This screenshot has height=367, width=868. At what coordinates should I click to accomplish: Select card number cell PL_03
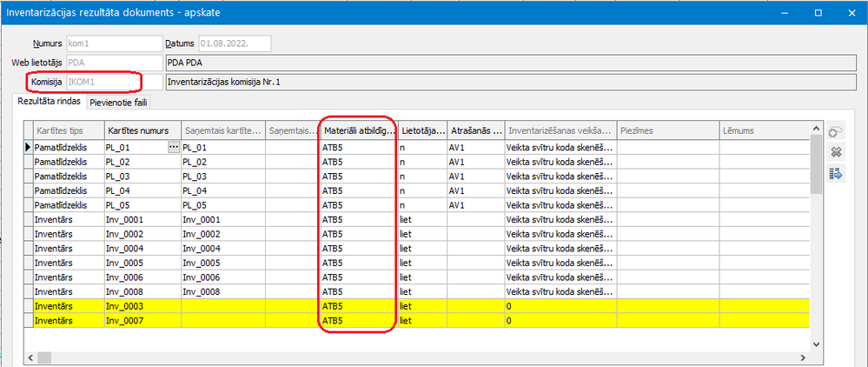142,176
